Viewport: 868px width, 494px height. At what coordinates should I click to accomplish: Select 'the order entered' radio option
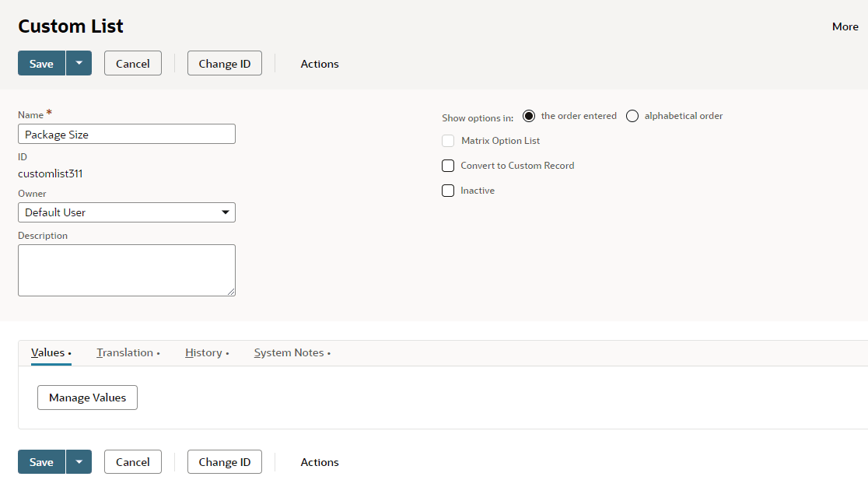pyautogui.click(x=529, y=116)
